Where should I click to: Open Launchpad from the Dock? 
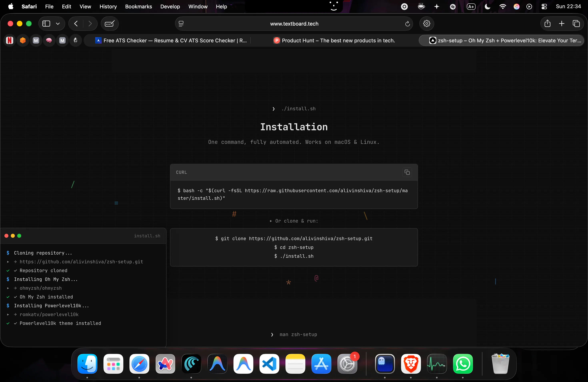pyautogui.click(x=113, y=364)
